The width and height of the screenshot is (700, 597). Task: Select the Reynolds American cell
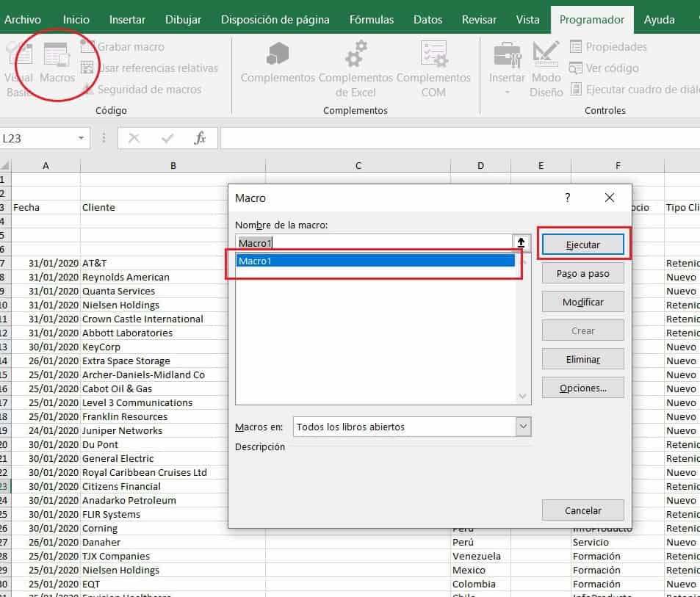click(154, 277)
